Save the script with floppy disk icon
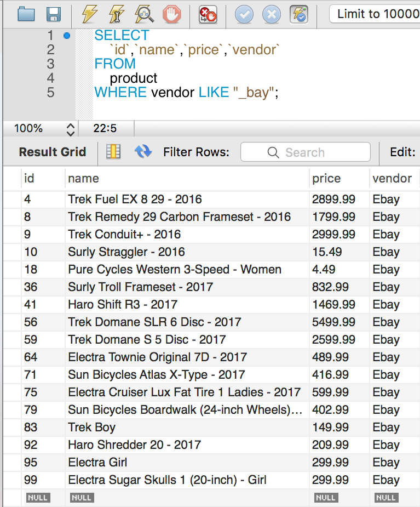420x507 pixels. pyautogui.click(x=54, y=14)
